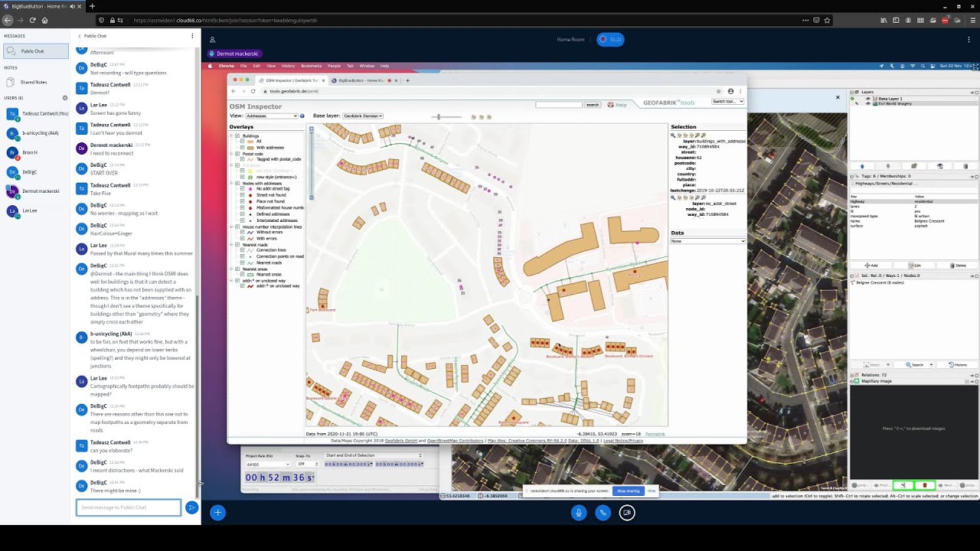Click the map zoom-in plus control
Image resolution: width=980 pixels, height=551 pixels.
click(310, 129)
